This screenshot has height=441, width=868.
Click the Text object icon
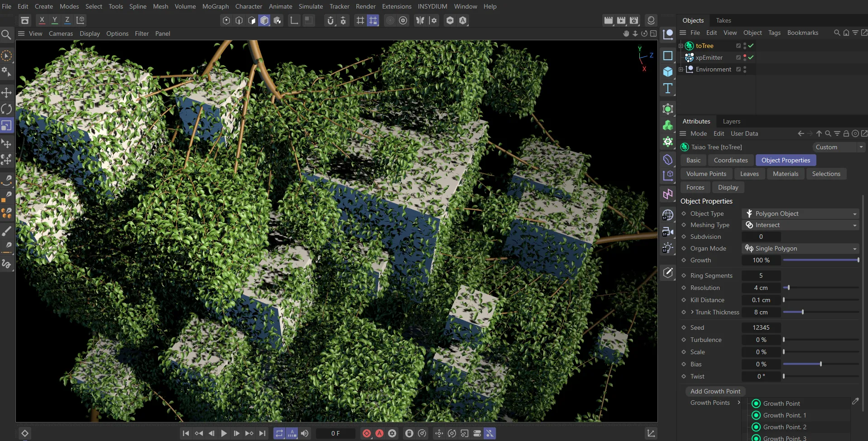pos(668,88)
